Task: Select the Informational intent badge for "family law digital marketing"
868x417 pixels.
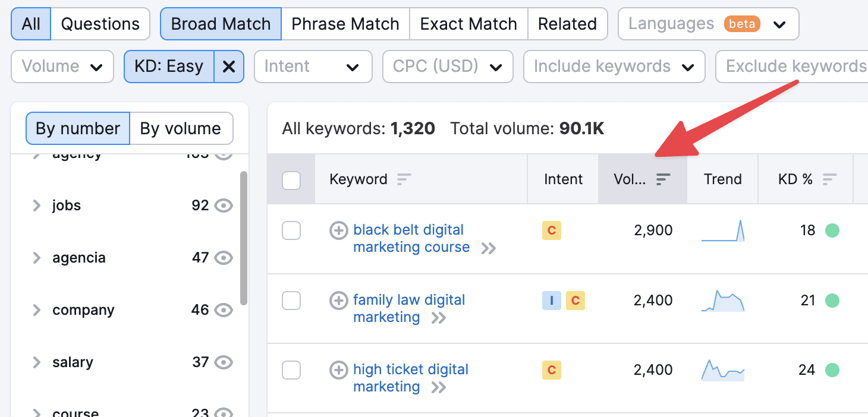Action: 551,301
